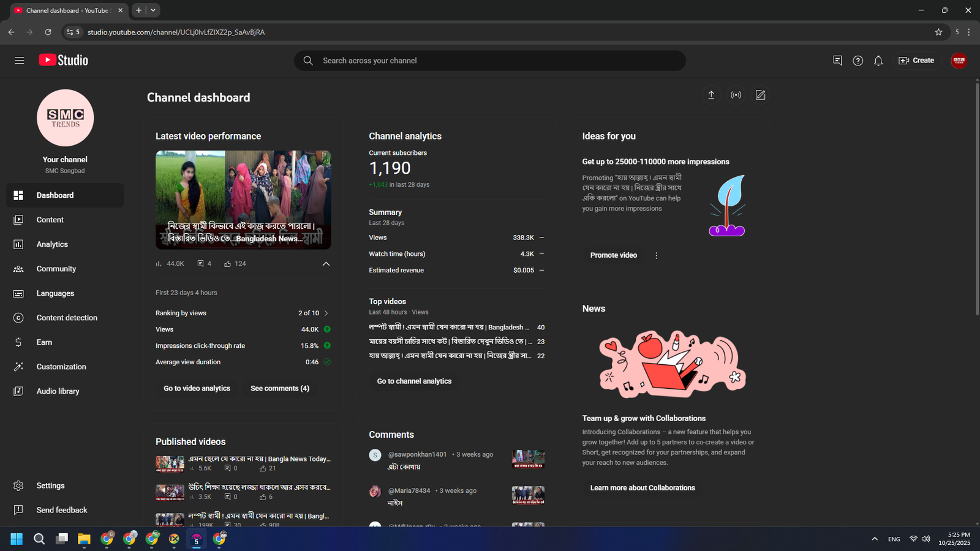Click the Upload videos icon
980x551 pixels.
(711, 95)
